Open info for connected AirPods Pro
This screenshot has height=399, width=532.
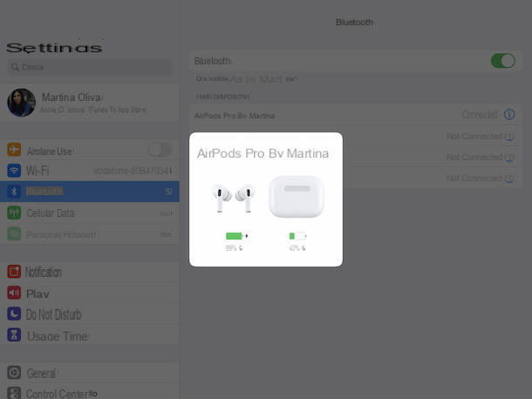[509, 115]
